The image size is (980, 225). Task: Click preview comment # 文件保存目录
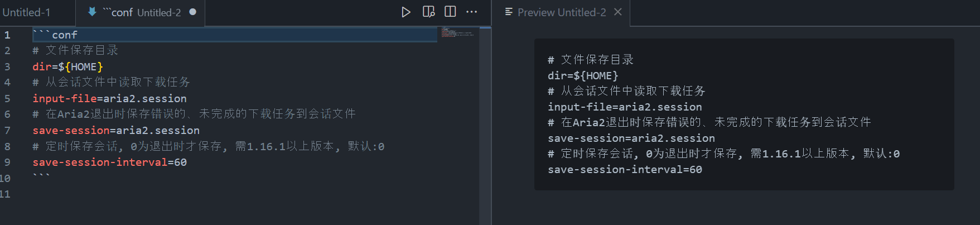(x=591, y=60)
